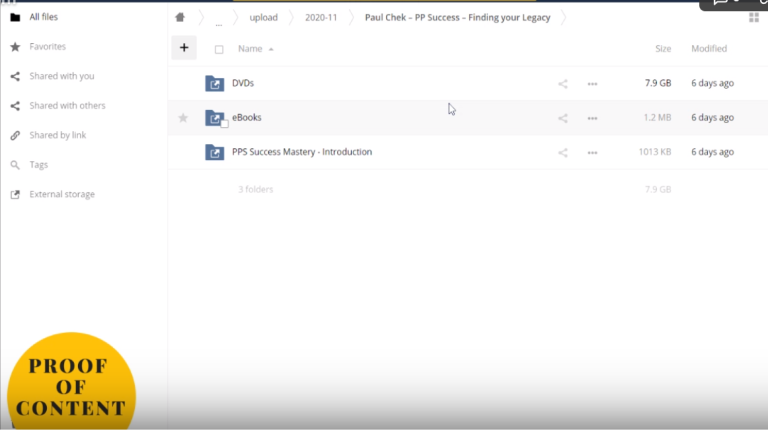768x430 pixels.
Task: Go to home folder icon in breadcrumb
Action: (180, 17)
